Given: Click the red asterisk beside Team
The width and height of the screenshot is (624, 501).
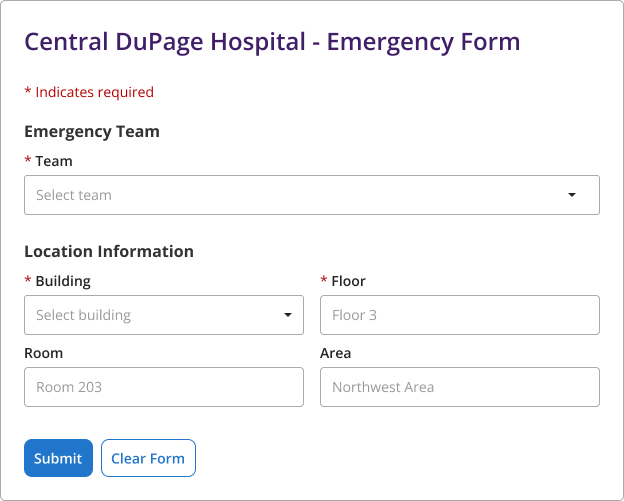Looking at the screenshot, I should coord(28,160).
